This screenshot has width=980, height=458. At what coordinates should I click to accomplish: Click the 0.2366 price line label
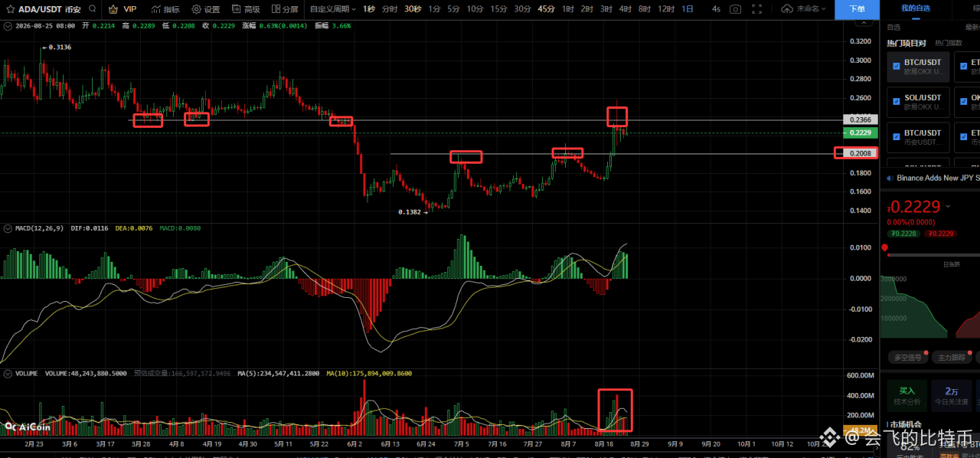coord(860,119)
